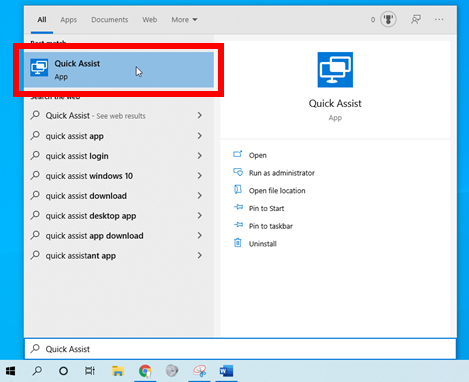Select the 'quick assist download' suggestion
469x382 pixels.
tap(86, 196)
